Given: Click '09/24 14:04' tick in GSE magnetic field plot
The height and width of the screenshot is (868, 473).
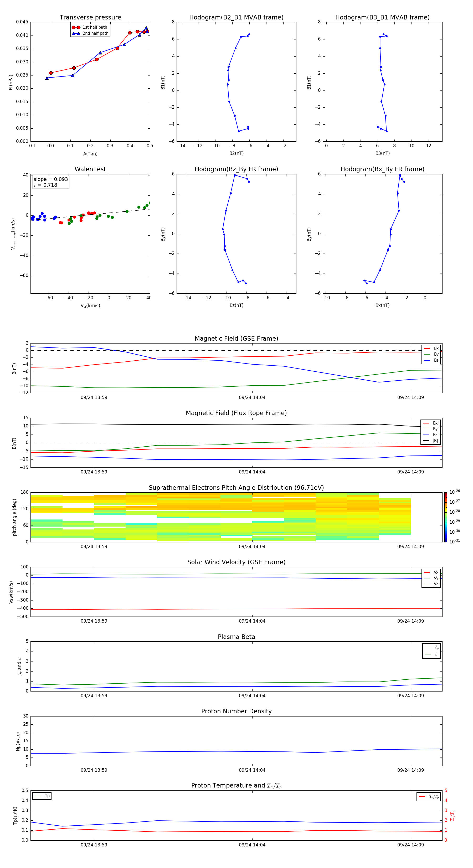Looking at the screenshot, I should [x=252, y=398].
